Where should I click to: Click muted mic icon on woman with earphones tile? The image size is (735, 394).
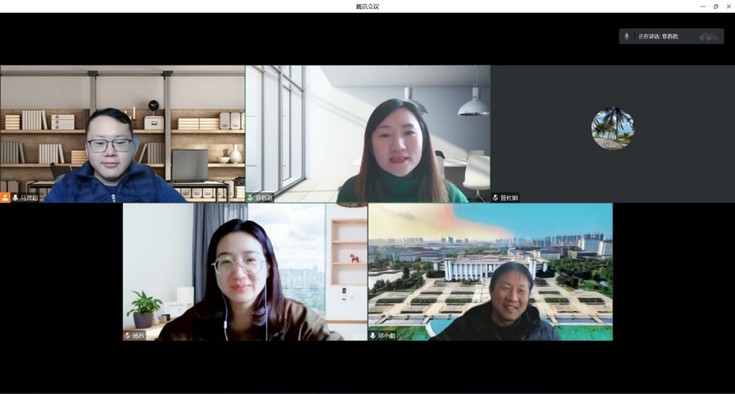[128, 335]
